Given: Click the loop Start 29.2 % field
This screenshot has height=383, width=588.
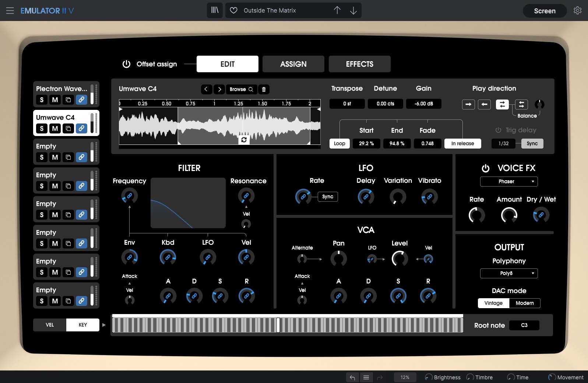Looking at the screenshot, I should point(366,143).
